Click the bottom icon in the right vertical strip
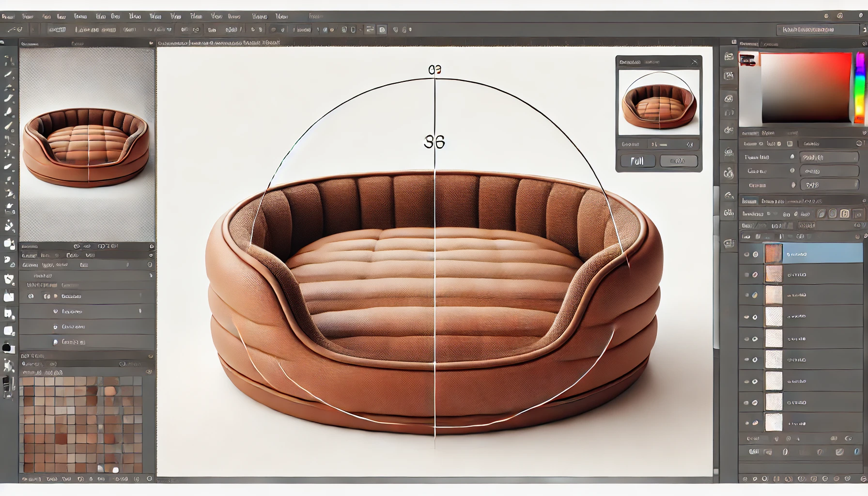The image size is (868, 496). click(x=728, y=243)
